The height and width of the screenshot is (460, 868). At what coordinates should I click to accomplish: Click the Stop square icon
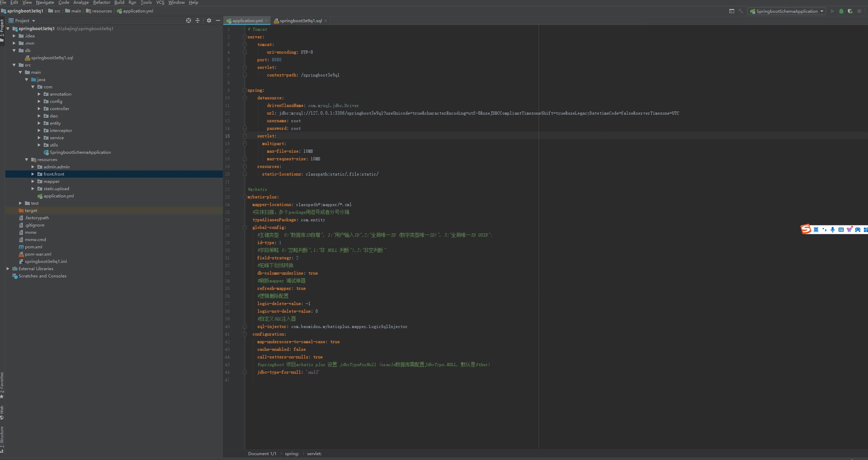[x=859, y=11]
